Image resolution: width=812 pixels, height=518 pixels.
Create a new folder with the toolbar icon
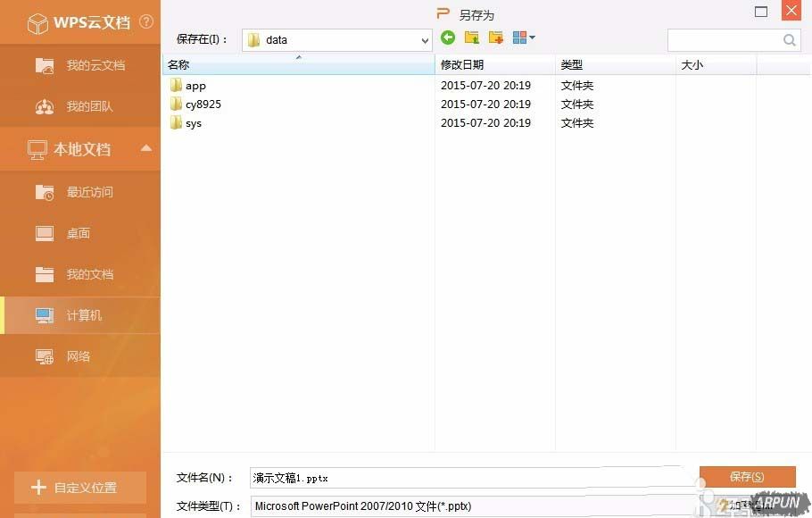pyautogui.click(x=495, y=39)
